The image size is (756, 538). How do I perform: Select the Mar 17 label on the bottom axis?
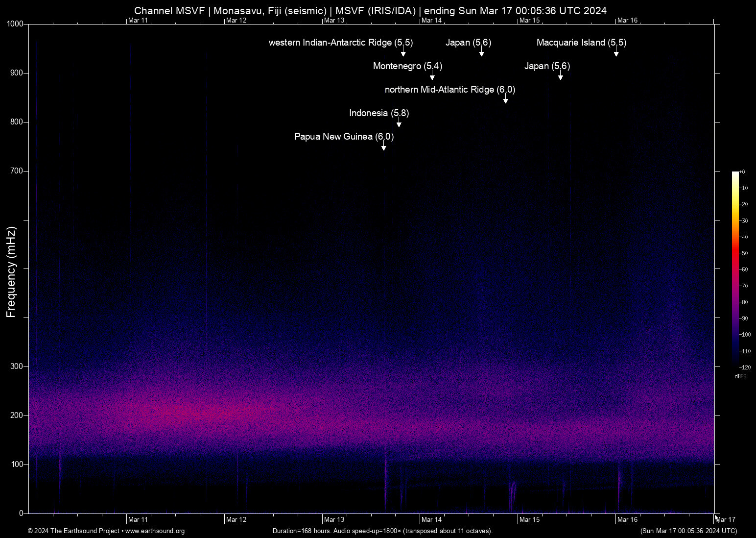pyautogui.click(x=725, y=519)
